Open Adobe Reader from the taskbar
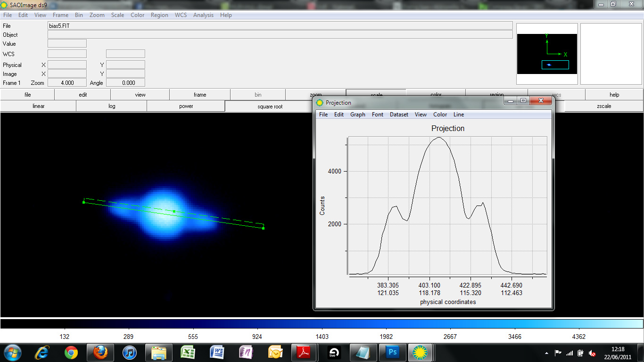644x362 pixels. click(304, 352)
